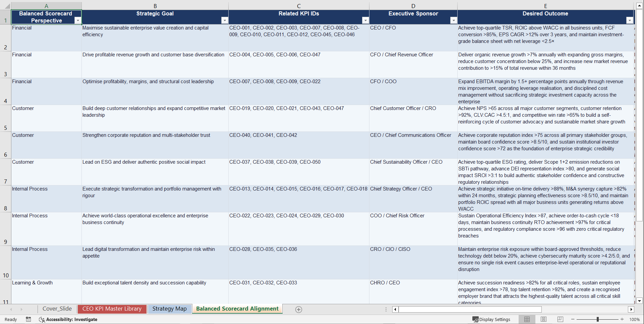Select row 5 header
The height and width of the screenshot is (324, 644).
coord(5,118)
